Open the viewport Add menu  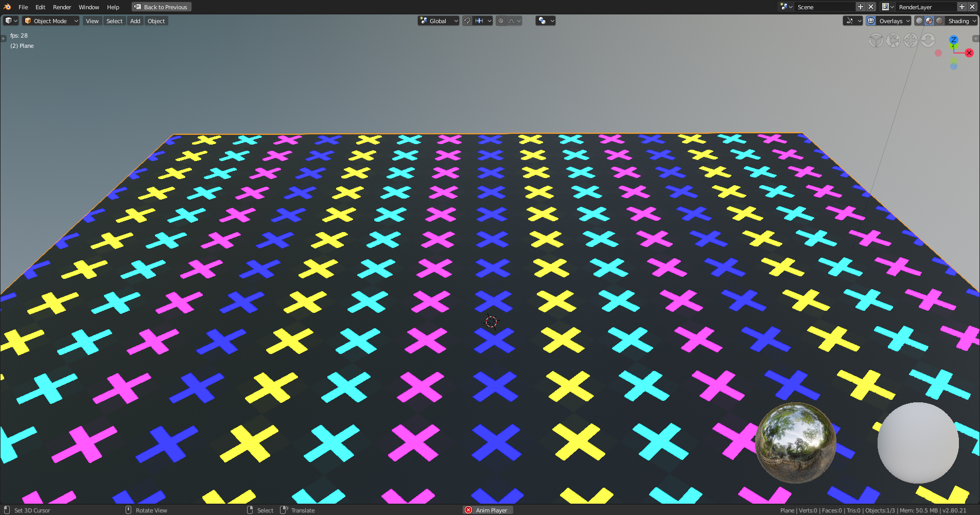coord(135,21)
